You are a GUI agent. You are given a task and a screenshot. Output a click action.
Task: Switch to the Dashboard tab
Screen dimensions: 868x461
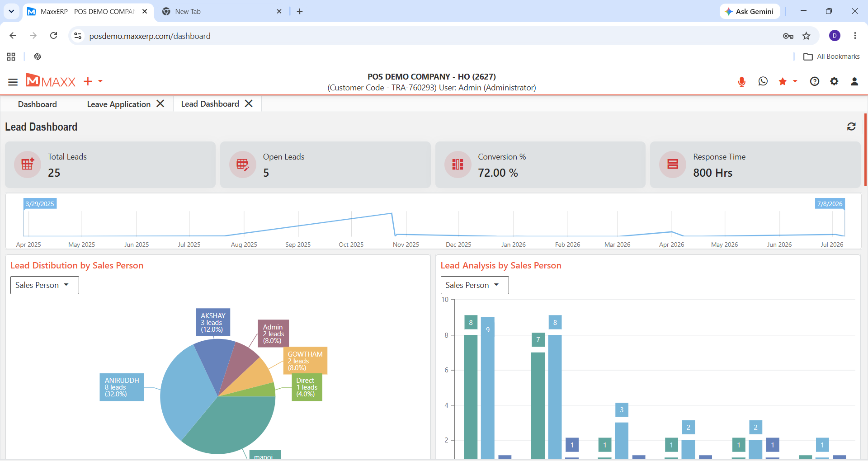tap(38, 104)
